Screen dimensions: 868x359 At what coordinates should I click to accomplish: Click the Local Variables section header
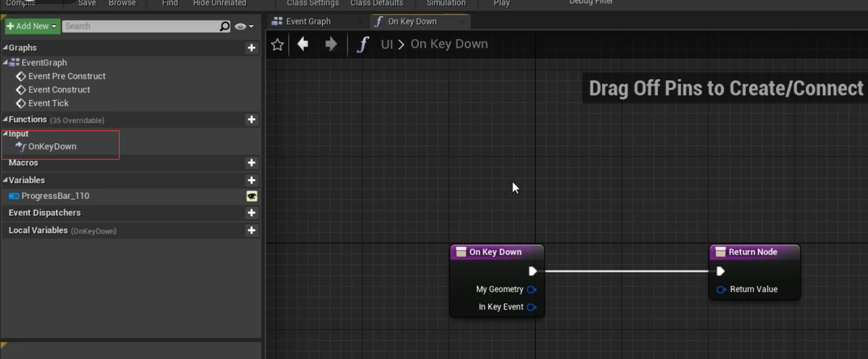39,231
